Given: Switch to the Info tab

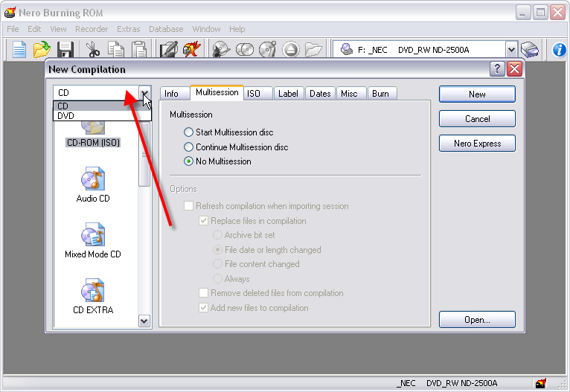Looking at the screenshot, I should click(x=175, y=94).
